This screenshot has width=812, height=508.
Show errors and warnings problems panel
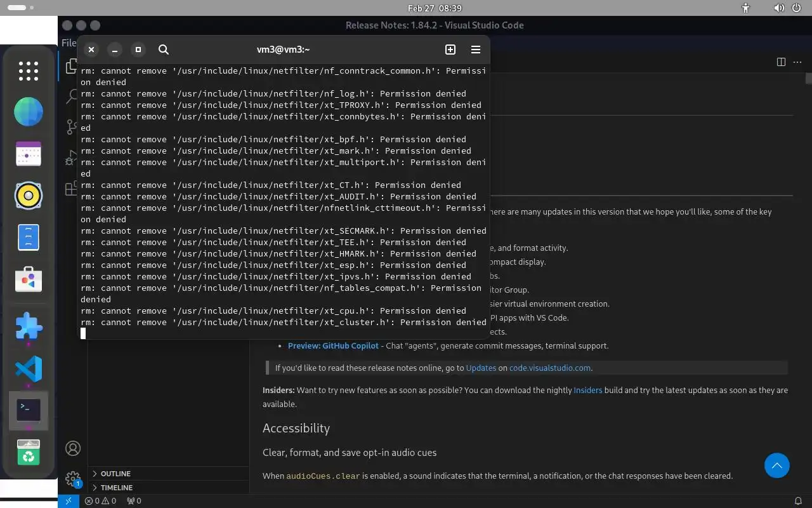pos(101,500)
